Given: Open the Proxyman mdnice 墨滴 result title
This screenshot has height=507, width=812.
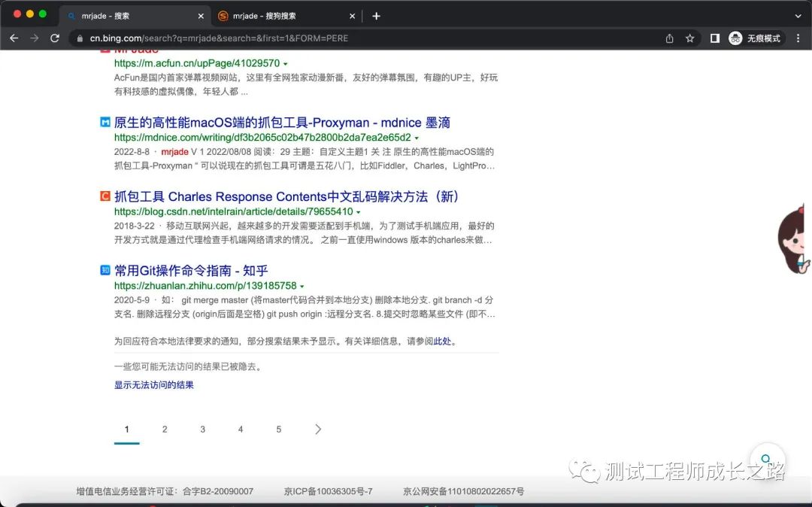Looking at the screenshot, I should (x=282, y=123).
